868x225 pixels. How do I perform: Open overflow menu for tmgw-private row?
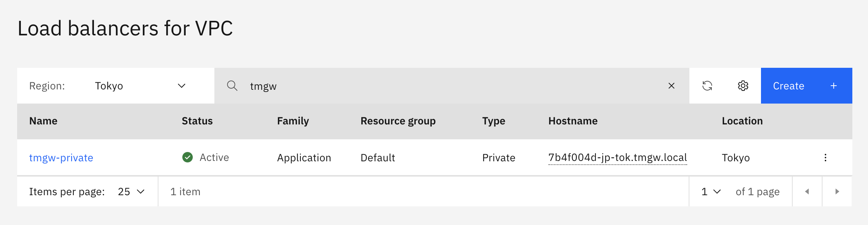point(825,158)
